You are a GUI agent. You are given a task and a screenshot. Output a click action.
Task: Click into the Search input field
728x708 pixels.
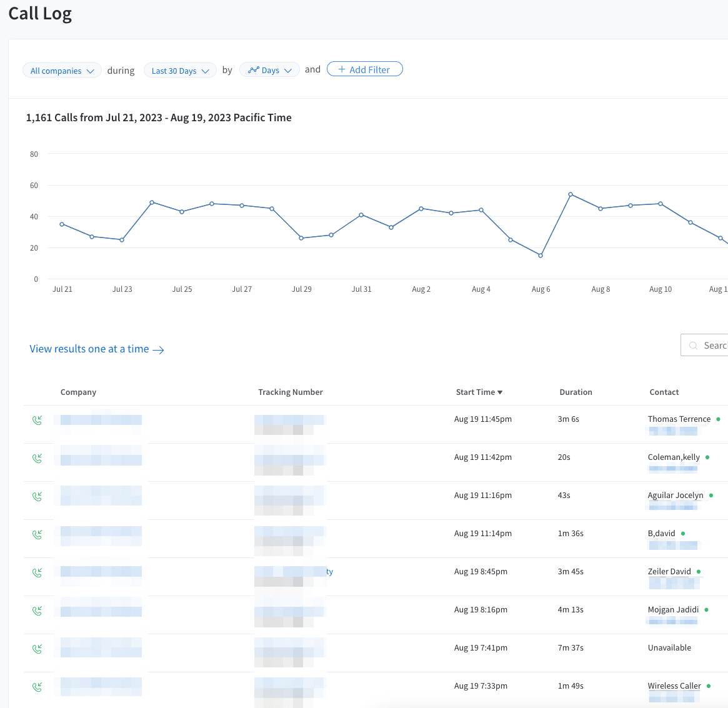(x=705, y=345)
